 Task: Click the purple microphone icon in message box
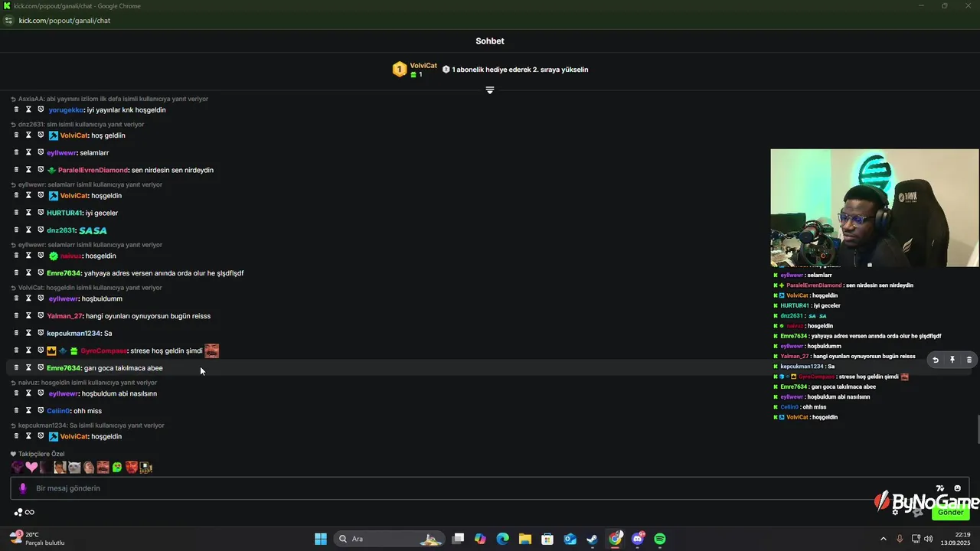[x=22, y=488]
